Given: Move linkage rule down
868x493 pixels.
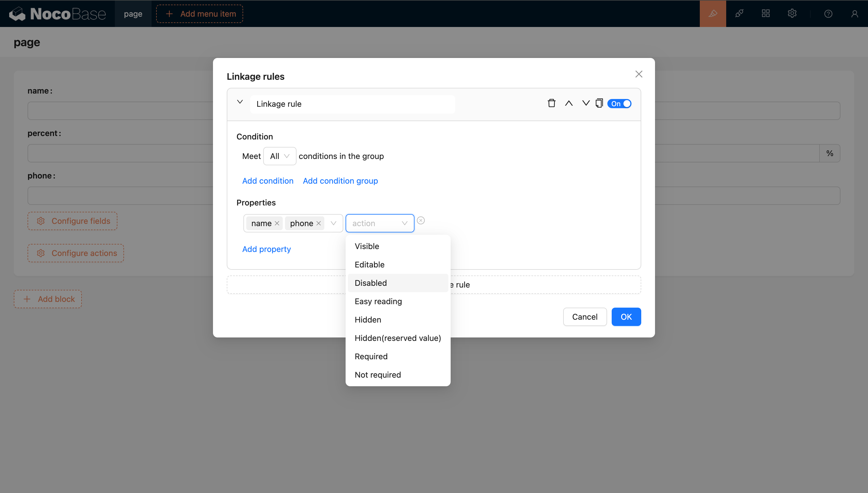Looking at the screenshot, I should (x=586, y=103).
